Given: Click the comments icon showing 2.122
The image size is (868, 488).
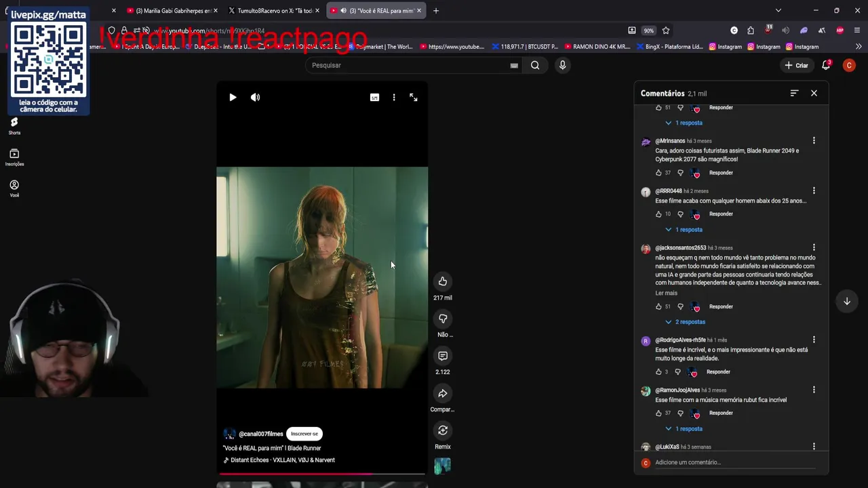Looking at the screenshot, I should tap(443, 356).
